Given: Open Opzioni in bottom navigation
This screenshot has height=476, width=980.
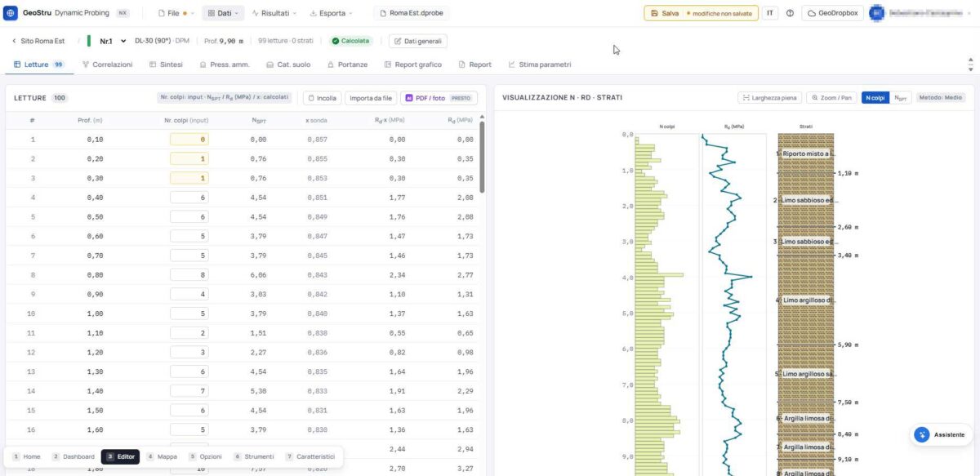Looking at the screenshot, I should (x=205, y=456).
